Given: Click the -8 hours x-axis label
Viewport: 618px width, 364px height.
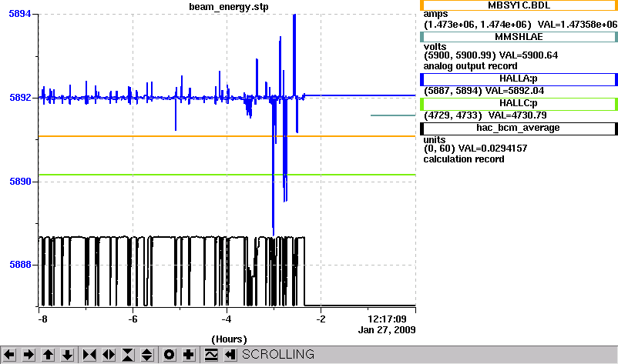Looking at the screenshot, I should click(42, 319).
